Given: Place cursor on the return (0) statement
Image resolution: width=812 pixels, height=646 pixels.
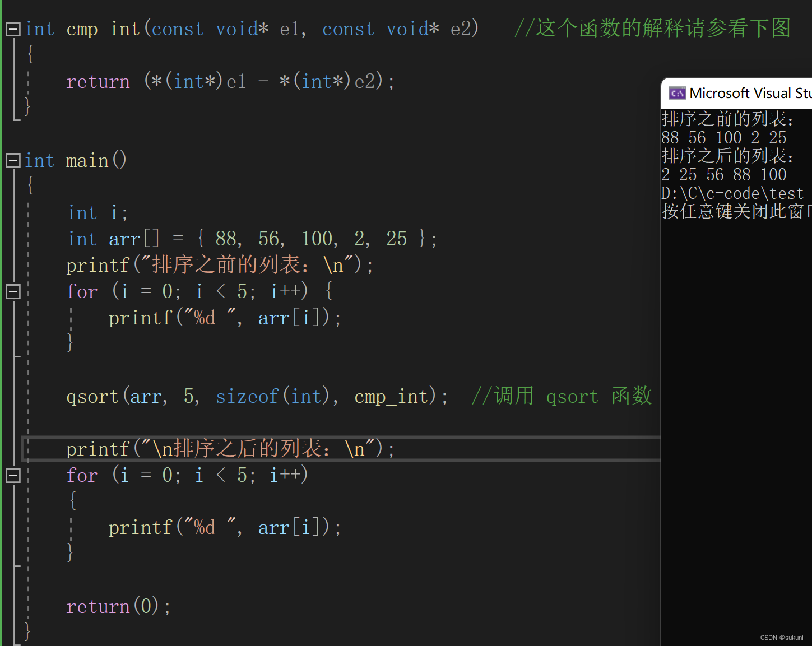Looking at the screenshot, I should point(118,606).
